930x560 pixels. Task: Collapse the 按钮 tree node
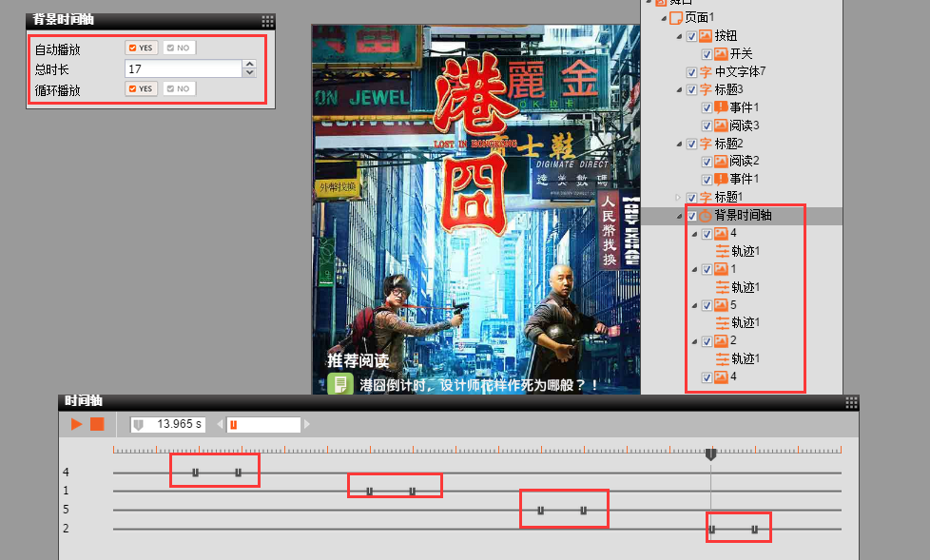[679, 37]
